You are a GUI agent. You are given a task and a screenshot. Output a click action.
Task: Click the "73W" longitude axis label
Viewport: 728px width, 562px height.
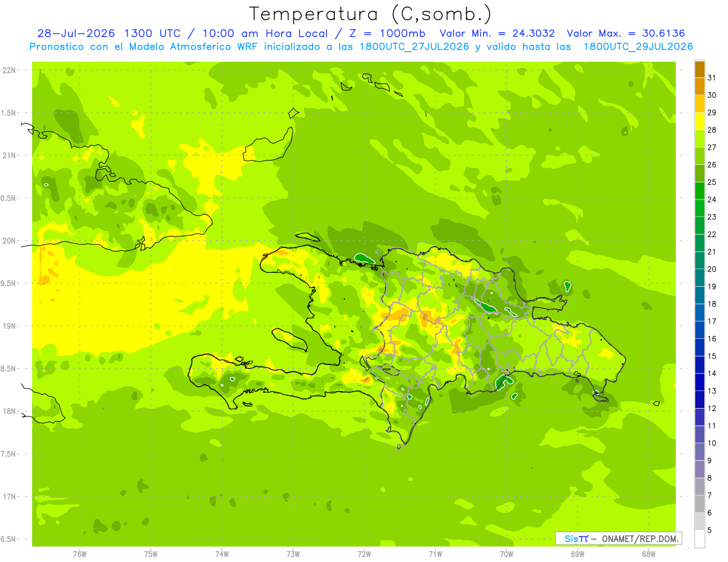pos(293,554)
